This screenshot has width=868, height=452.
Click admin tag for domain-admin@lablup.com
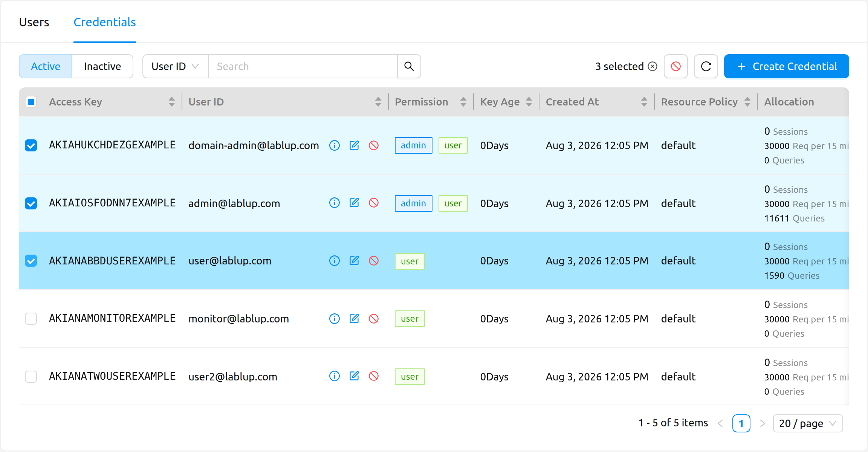413,145
